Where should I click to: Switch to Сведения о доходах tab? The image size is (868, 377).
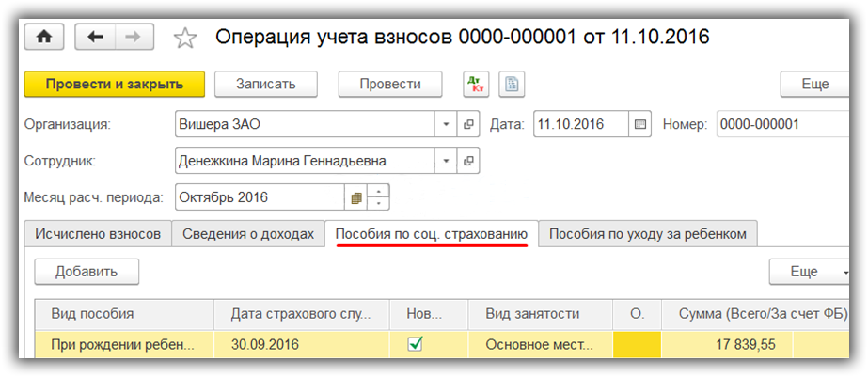click(248, 234)
